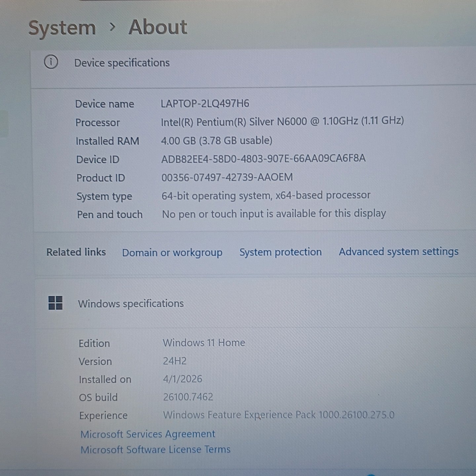Click the OS build label
The image size is (476, 476).
coord(98,397)
